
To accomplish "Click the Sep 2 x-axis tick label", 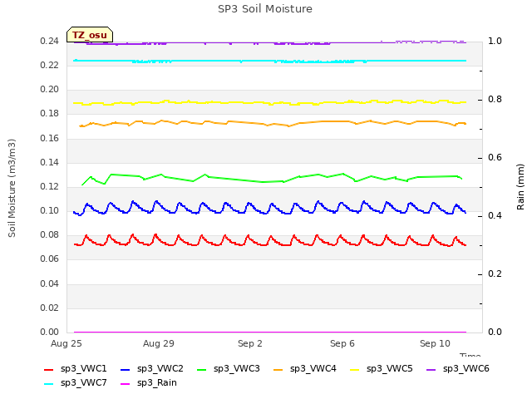I will coord(250,343).
